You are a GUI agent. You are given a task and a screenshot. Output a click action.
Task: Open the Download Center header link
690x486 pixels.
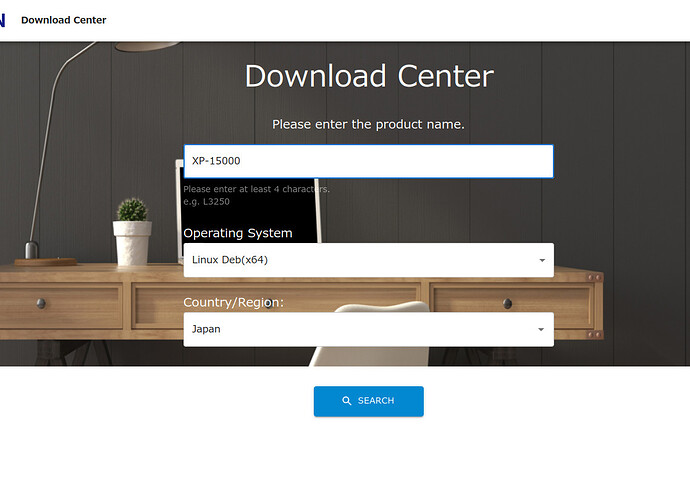pos(64,20)
